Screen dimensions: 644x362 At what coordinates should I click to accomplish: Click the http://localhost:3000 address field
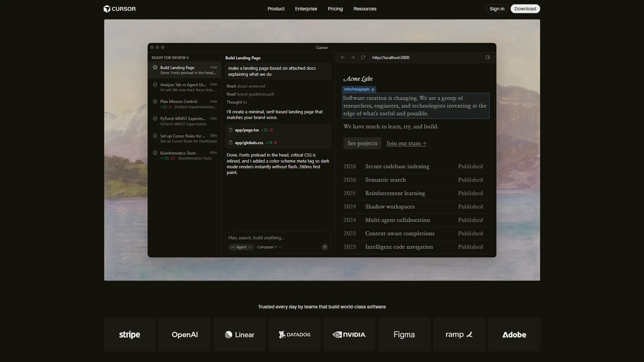click(390, 57)
